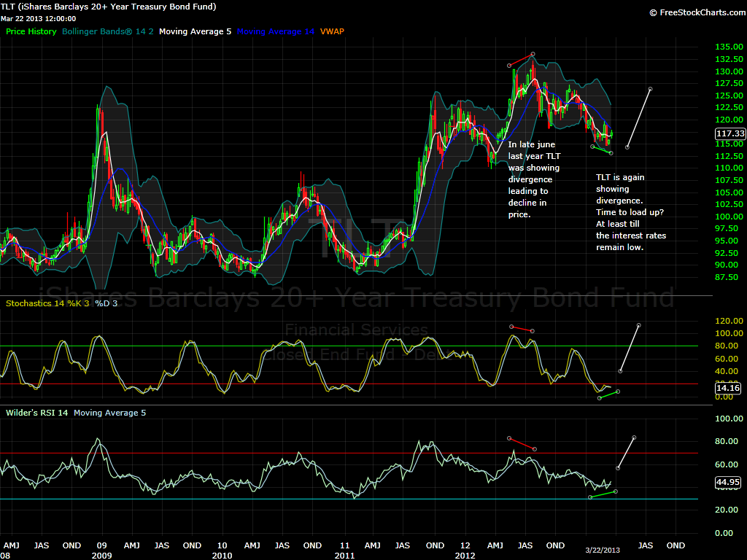This screenshot has width=747, height=560.
Task: Click the 2012 year label
Action: [465, 556]
